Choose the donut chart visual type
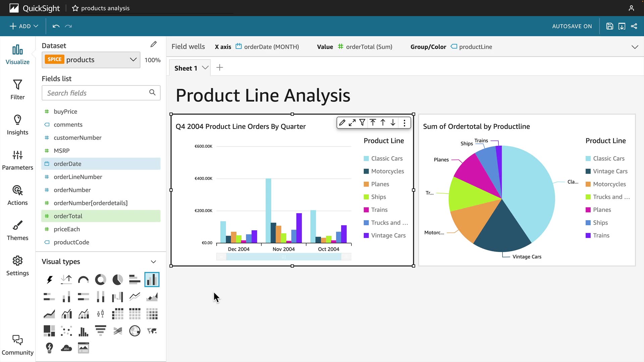This screenshot has height=362, width=644. [x=100, y=280]
